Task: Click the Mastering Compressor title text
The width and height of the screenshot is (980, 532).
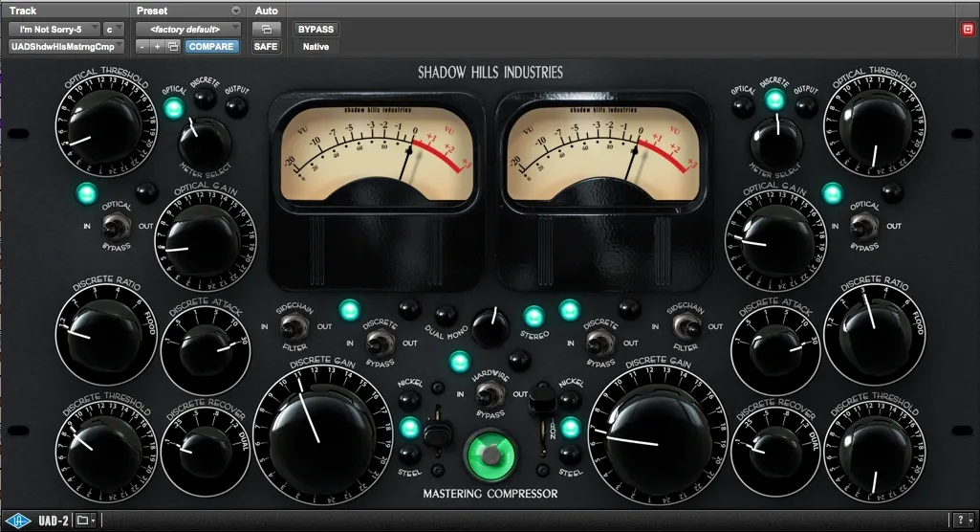Action: pyautogui.click(x=490, y=494)
